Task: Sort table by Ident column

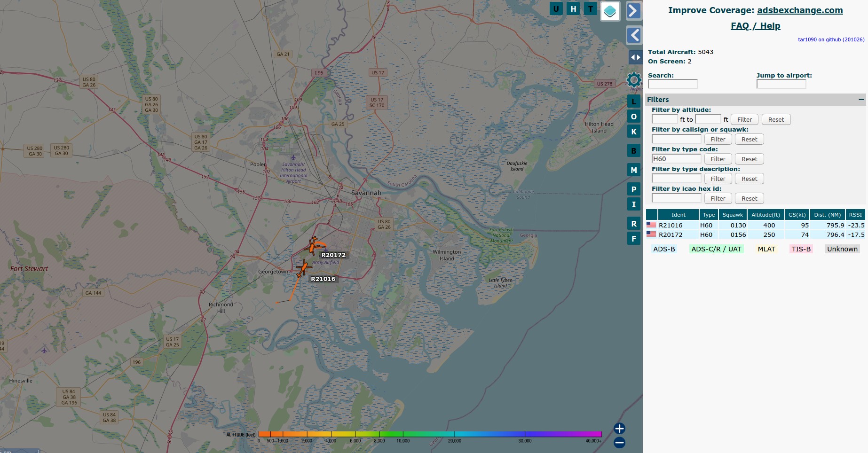Action: [679, 215]
